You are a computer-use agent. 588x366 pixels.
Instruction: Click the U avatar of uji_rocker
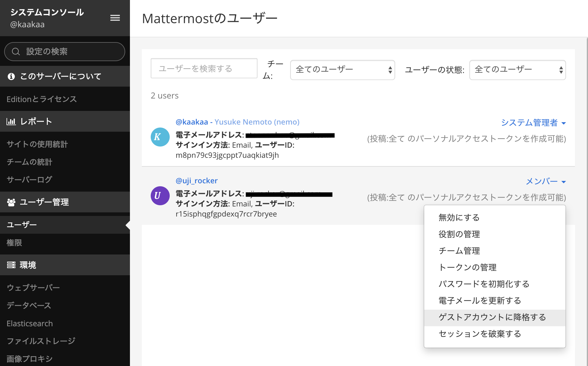pos(160,196)
